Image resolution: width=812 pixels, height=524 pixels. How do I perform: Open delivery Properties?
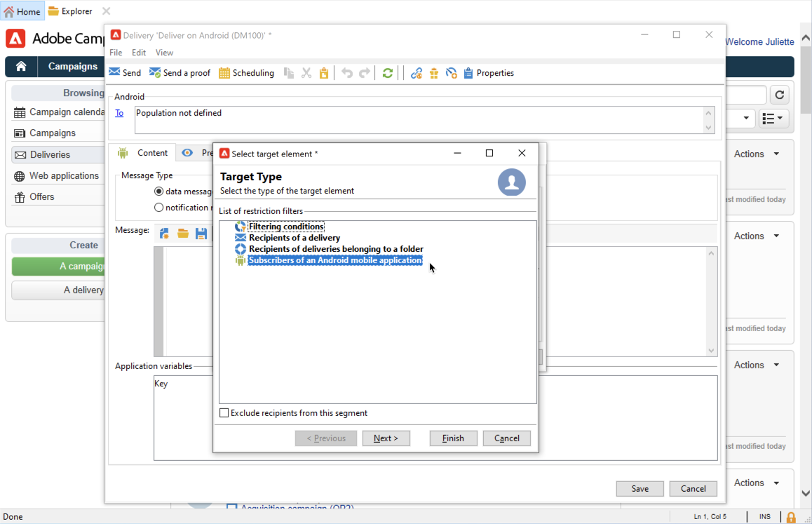[489, 72]
